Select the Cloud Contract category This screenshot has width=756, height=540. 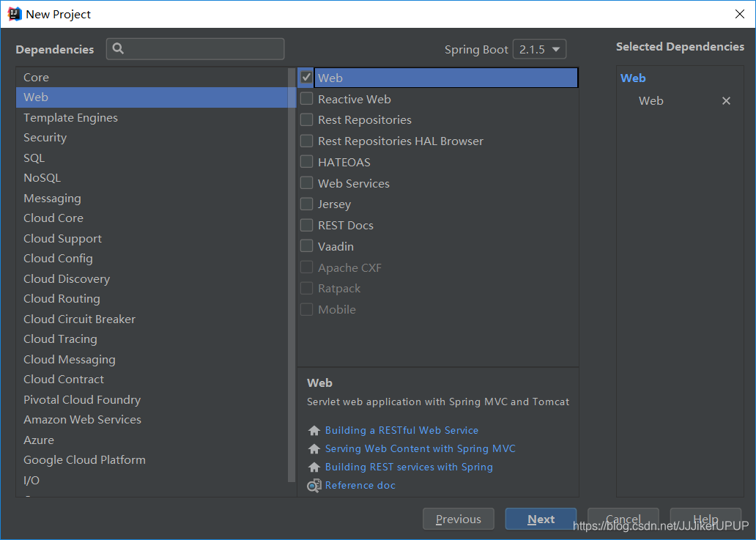tap(152, 380)
